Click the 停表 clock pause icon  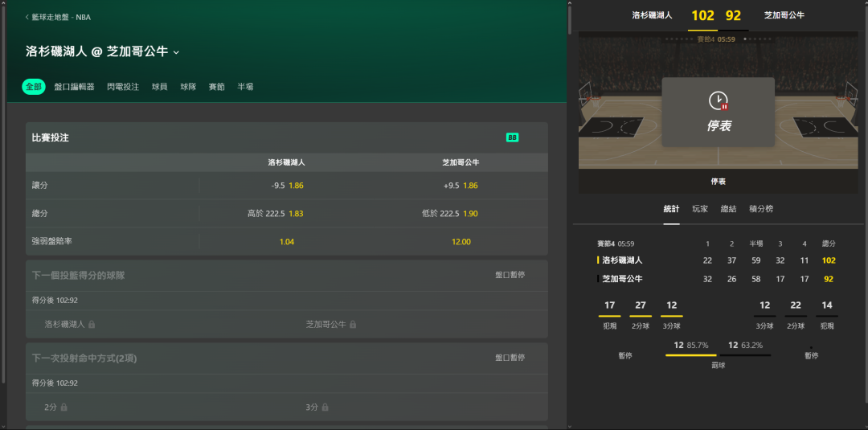718,100
